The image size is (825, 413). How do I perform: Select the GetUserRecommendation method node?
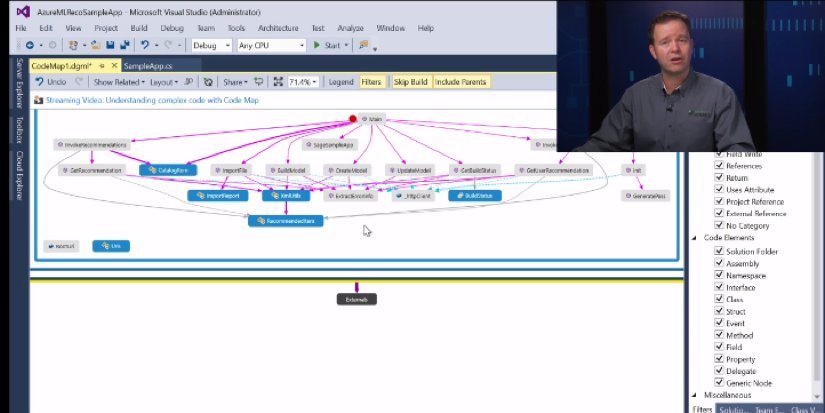(x=554, y=170)
